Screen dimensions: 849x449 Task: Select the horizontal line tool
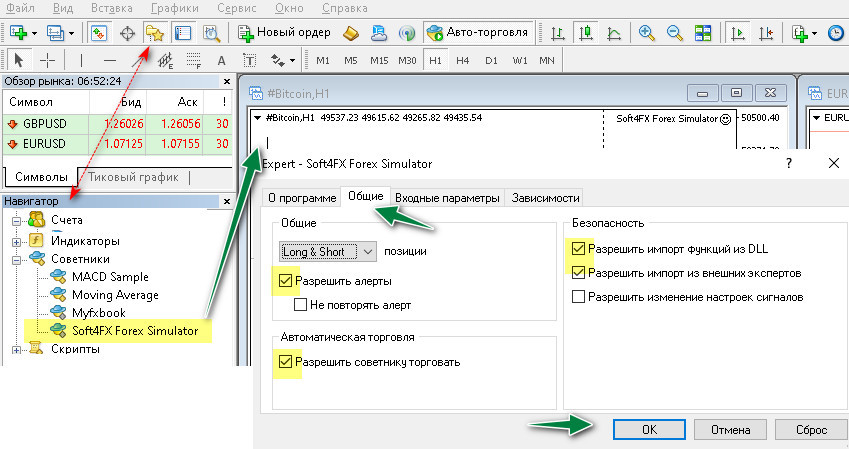click(x=110, y=60)
